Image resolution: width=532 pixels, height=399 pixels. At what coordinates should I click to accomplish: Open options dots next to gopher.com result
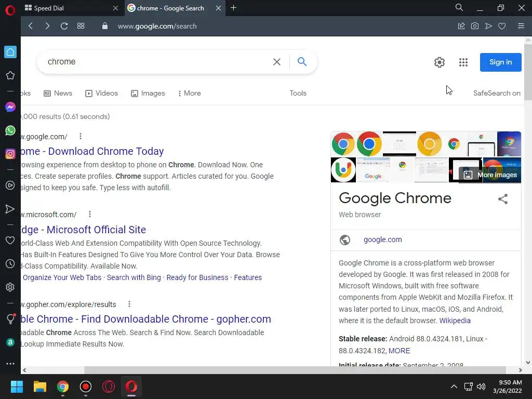click(x=129, y=304)
